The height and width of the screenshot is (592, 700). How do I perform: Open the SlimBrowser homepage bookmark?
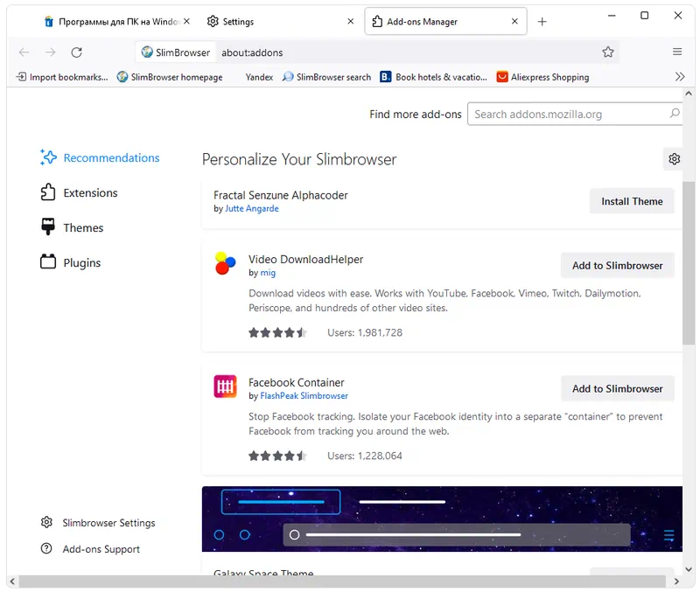pos(170,77)
